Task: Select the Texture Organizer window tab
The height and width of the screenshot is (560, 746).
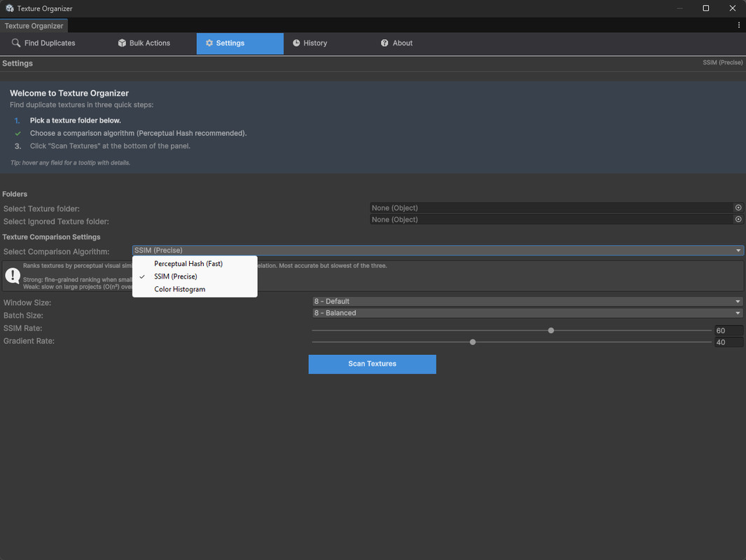Action: coord(34,26)
